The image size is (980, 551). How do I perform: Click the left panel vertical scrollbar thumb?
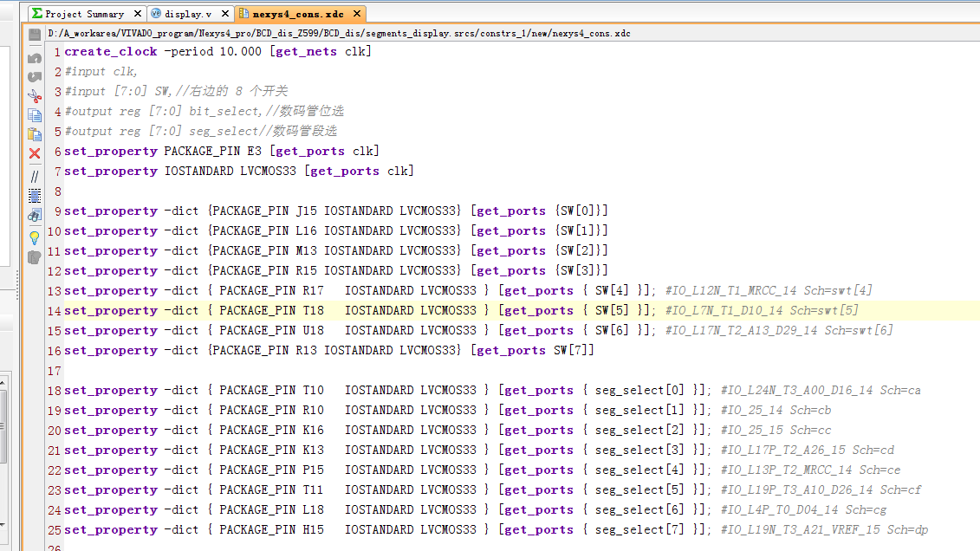click(3, 426)
